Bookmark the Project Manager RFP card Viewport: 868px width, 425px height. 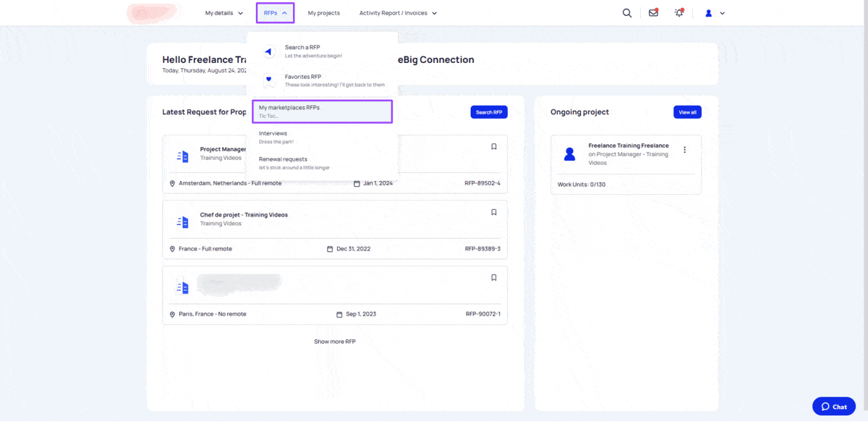pyautogui.click(x=494, y=146)
